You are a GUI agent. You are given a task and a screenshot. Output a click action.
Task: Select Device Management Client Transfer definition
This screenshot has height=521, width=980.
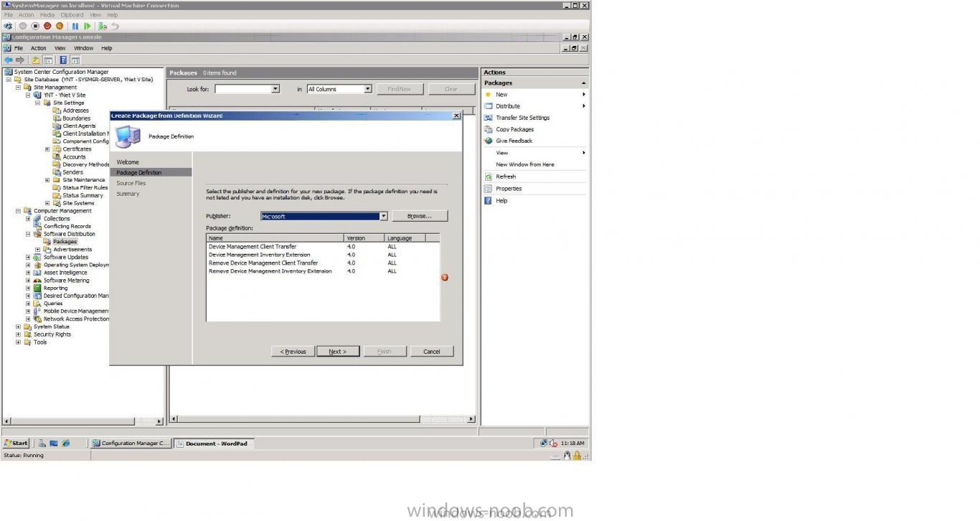pos(253,247)
